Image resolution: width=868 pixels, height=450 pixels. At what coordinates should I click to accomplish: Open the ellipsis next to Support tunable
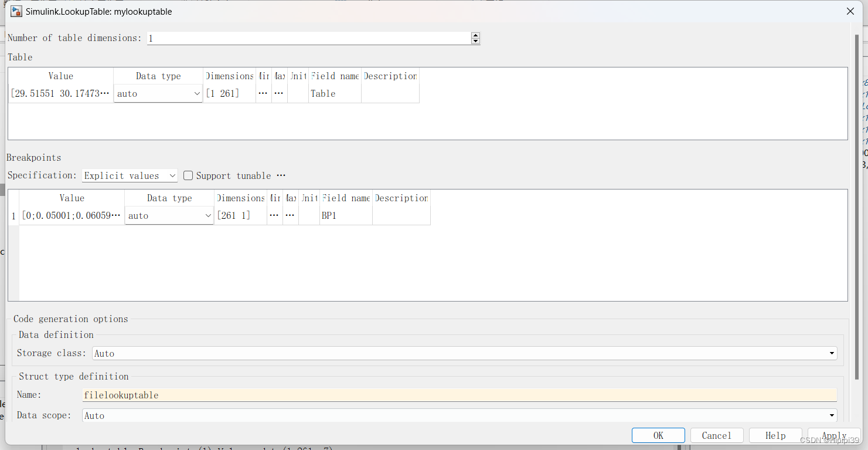point(281,175)
